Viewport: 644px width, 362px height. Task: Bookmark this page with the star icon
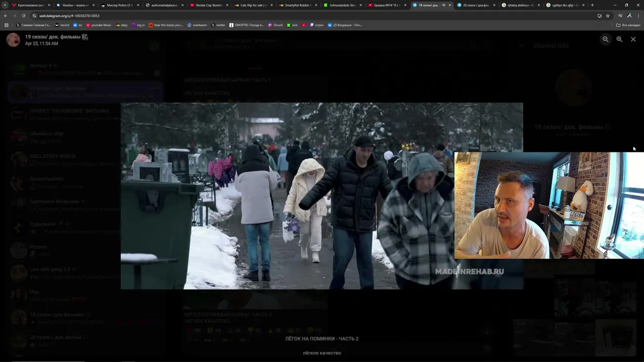tap(608, 16)
